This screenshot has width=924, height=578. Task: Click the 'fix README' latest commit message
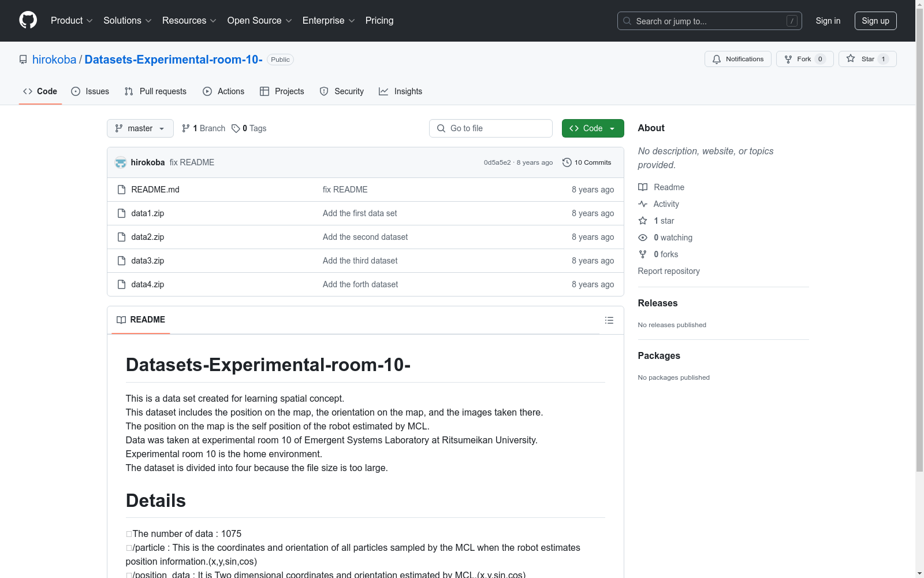click(x=192, y=162)
